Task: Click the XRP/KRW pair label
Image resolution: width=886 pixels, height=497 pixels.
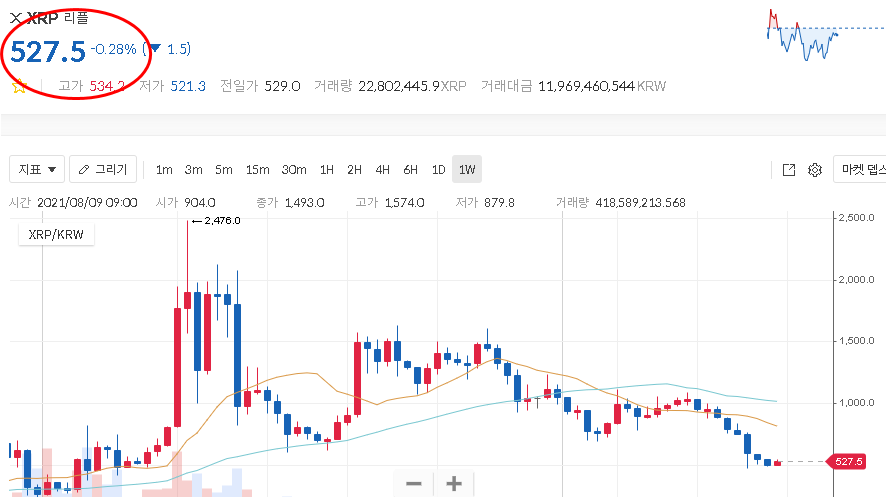Action: point(56,234)
